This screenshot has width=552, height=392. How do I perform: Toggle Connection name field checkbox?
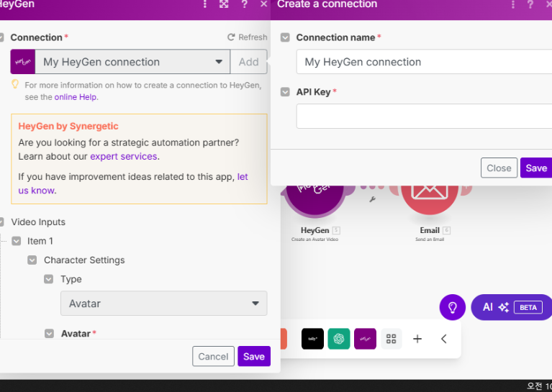pyautogui.click(x=285, y=37)
